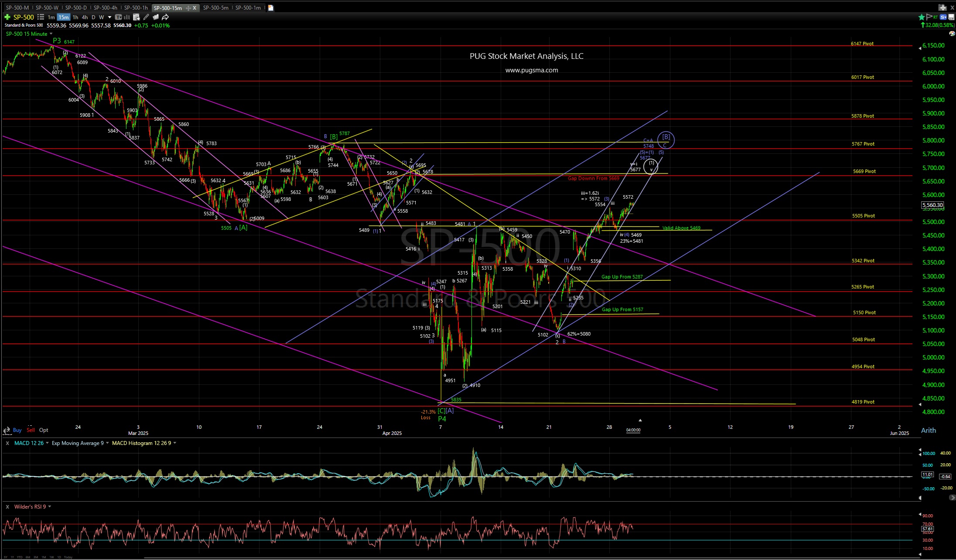The width and height of the screenshot is (956, 560).
Task: Add a new symbol with the green plus icon
Action: [x=7, y=17]
